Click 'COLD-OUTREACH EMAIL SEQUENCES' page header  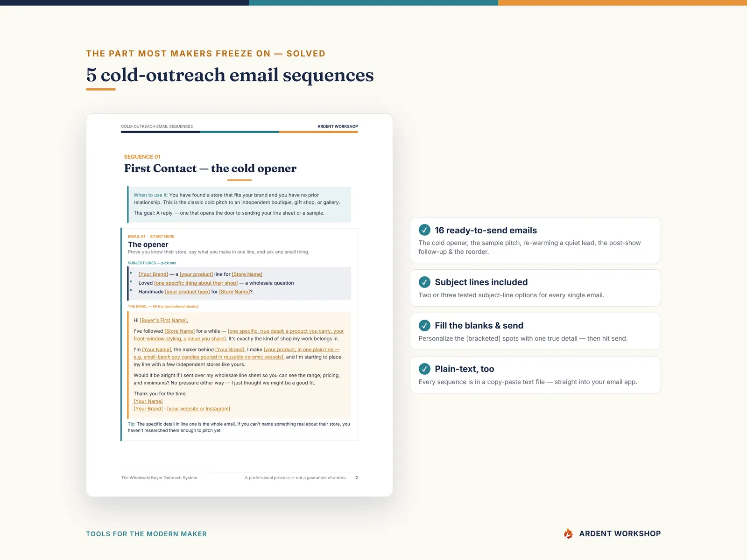pyautogui.click(x=157, y=126)
